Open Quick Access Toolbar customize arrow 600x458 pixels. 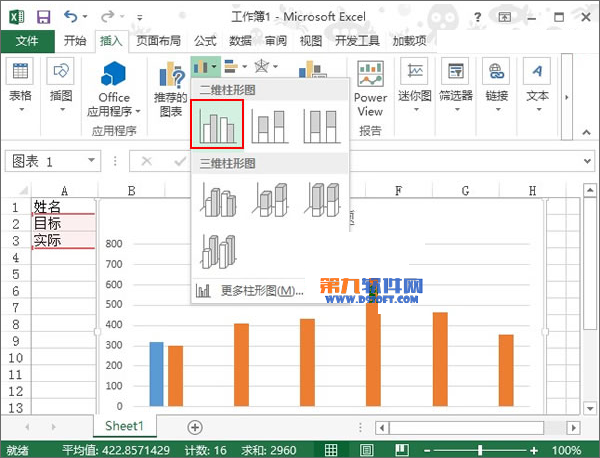(140, 17)
